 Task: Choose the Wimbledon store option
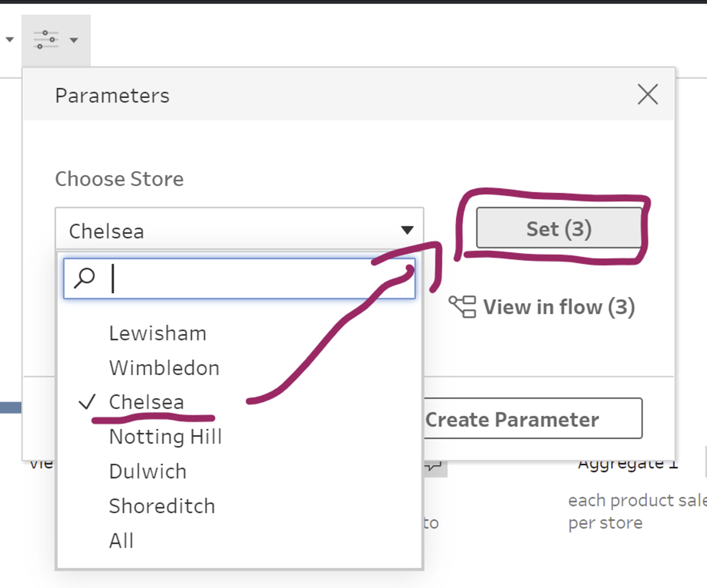pos(164,368)
